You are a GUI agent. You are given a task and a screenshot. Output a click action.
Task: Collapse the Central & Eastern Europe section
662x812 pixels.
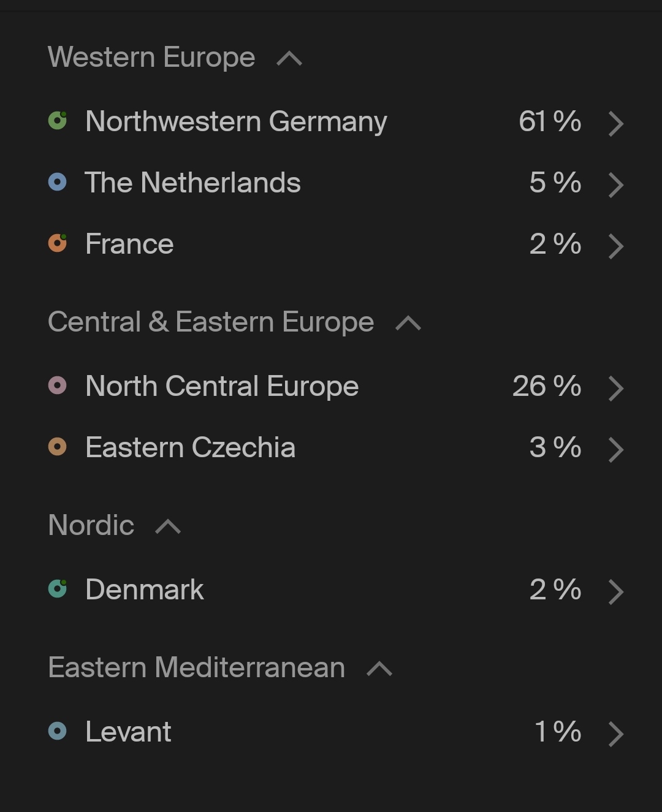[x=408, y=324]
